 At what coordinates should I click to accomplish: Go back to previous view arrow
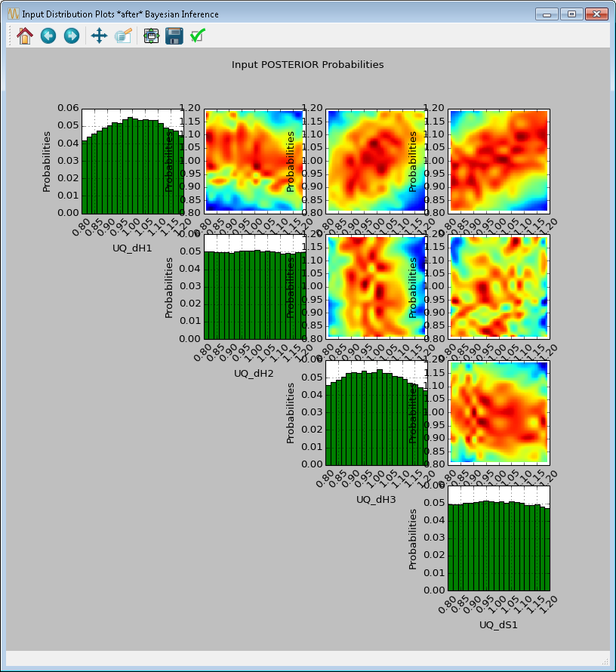48,35
